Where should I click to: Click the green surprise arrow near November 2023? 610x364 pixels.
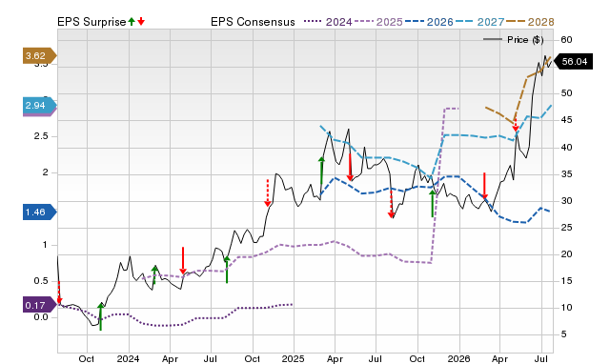[x=101, y=316]
